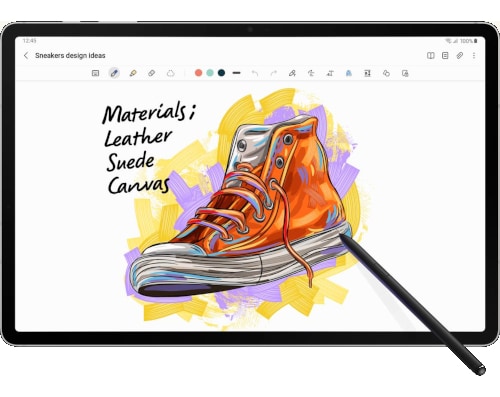Pick the coral red pen color
This screenshot has height=397, width=500.
tap(199, 73)
